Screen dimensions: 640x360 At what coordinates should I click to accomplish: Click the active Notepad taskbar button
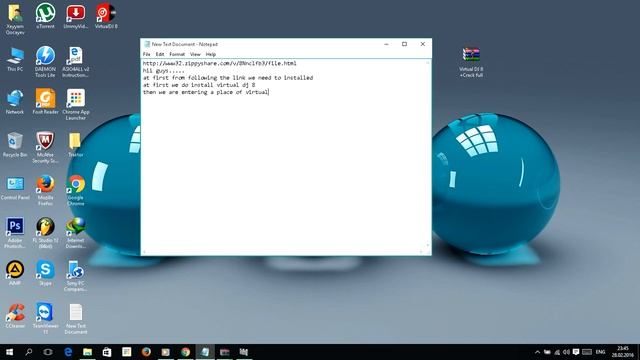205,352
